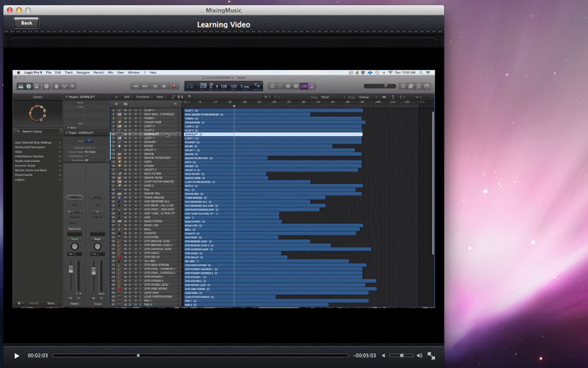The height and width of the screenshot is (368, 588).
Task: Click the player volume slider knob
Action: (x=401, y=355)
